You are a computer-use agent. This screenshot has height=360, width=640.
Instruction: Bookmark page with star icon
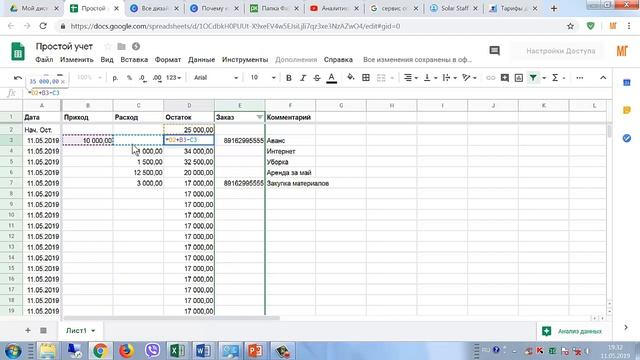570,26
